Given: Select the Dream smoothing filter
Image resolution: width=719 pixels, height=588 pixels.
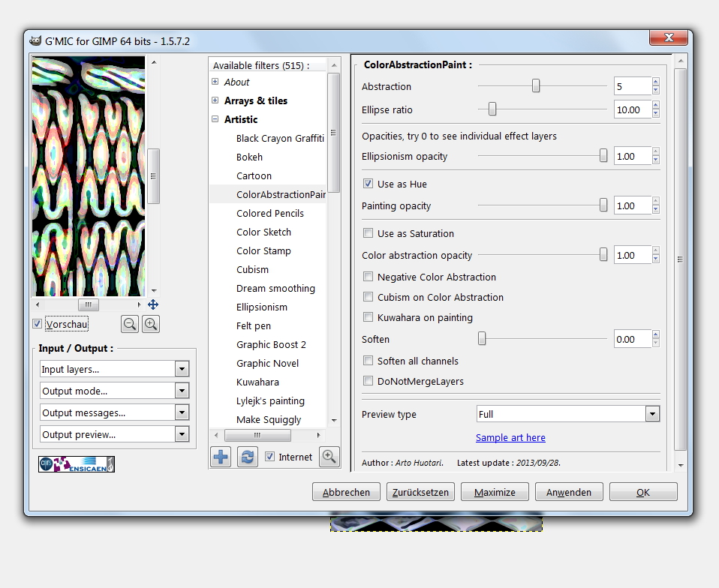Looking at the screenshot, I should (x=275, y=289).
